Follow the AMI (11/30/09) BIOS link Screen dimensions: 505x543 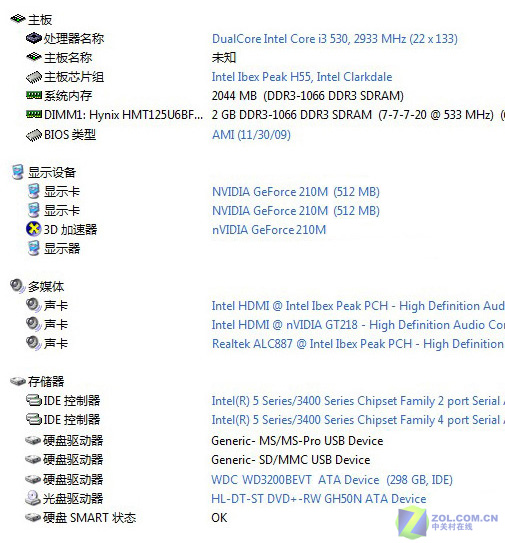click(x=251, y=135)
